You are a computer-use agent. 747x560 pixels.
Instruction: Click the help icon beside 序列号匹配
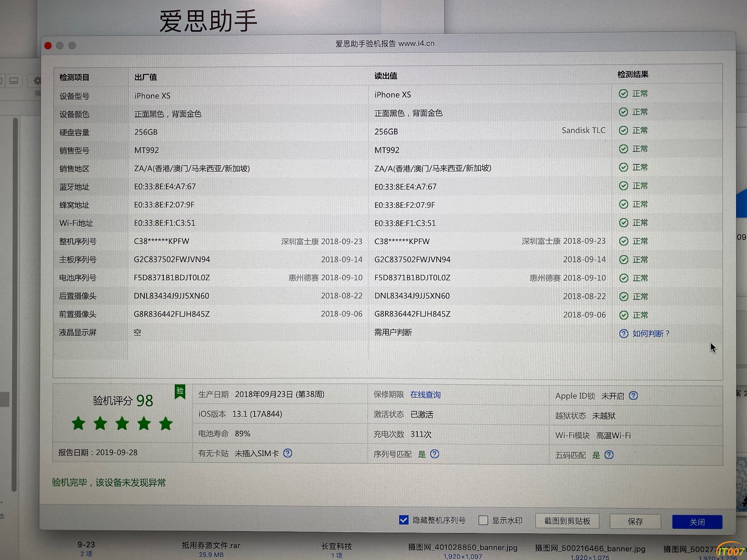[x=434, y=454]
